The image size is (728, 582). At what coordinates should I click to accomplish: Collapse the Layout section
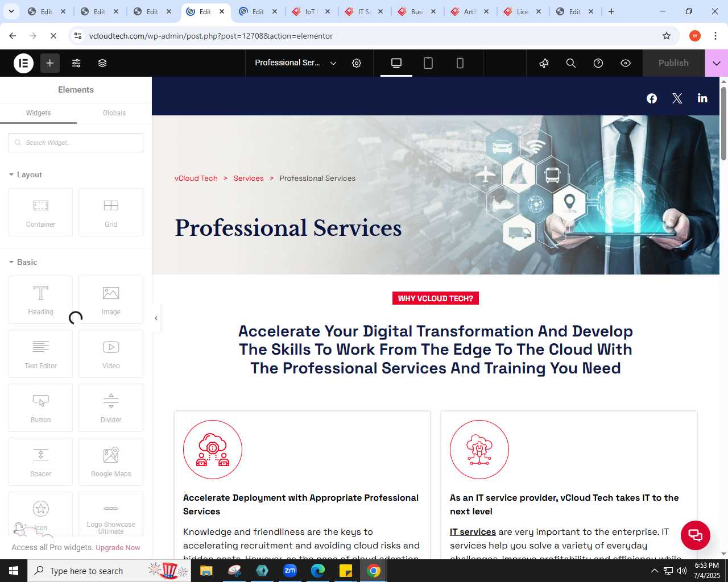[26, 175]
